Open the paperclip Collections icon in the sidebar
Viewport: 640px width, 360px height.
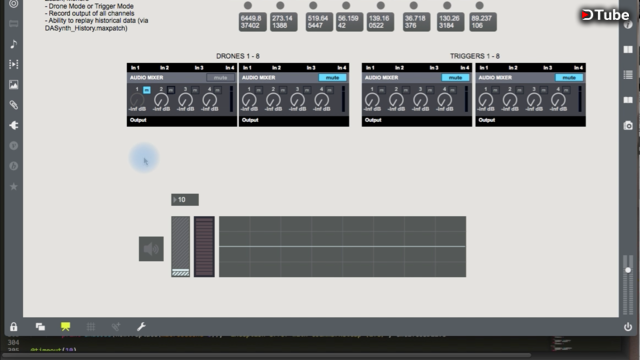click(13, 105)
